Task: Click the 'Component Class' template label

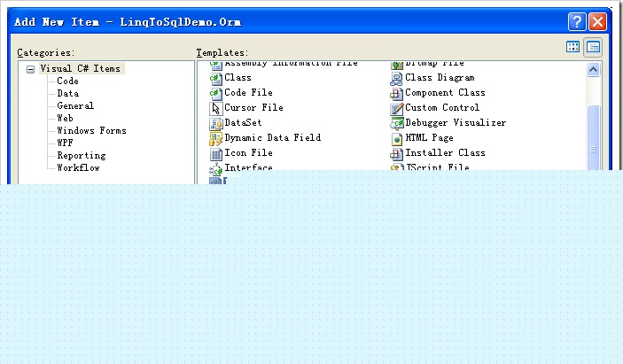Action: (x=446, y=93)
